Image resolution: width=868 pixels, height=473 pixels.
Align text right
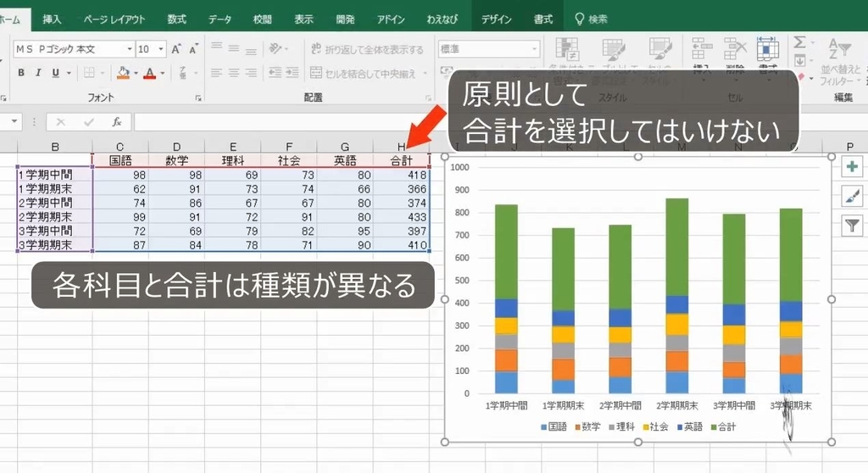(x=251, y=73)
